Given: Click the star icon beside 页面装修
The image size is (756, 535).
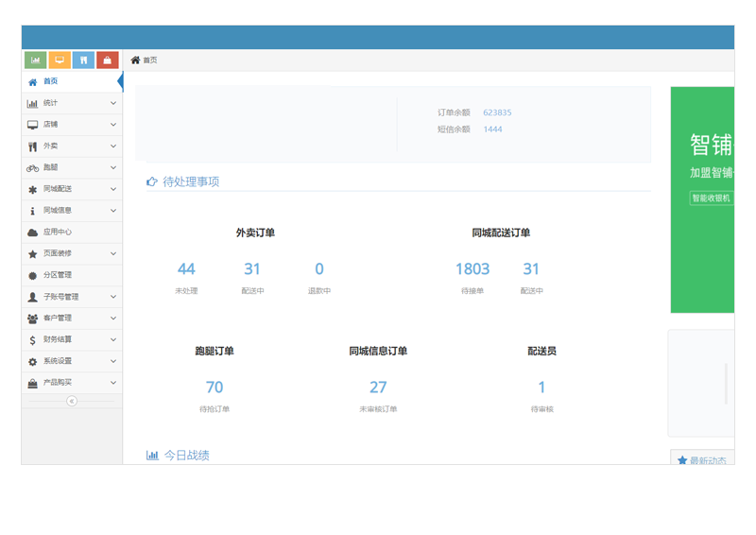Looking at the screenshot, I should [x=32, y=253].
